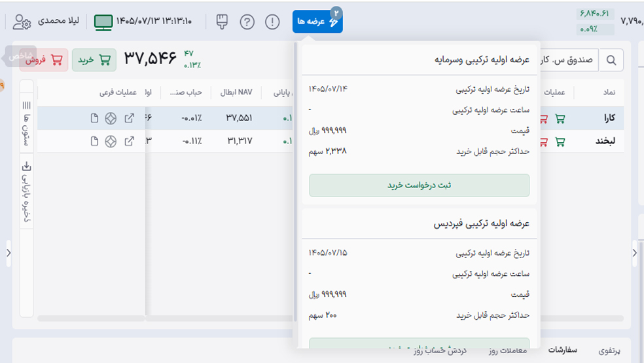644x363 pixels.
Task: Click the نماد column header
Action: tap(609, 92)
